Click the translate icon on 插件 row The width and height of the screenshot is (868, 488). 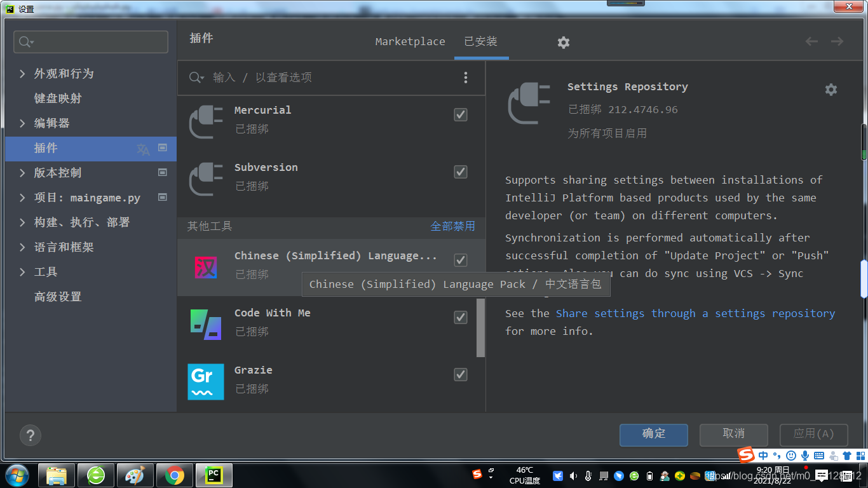tap(144, 149)
